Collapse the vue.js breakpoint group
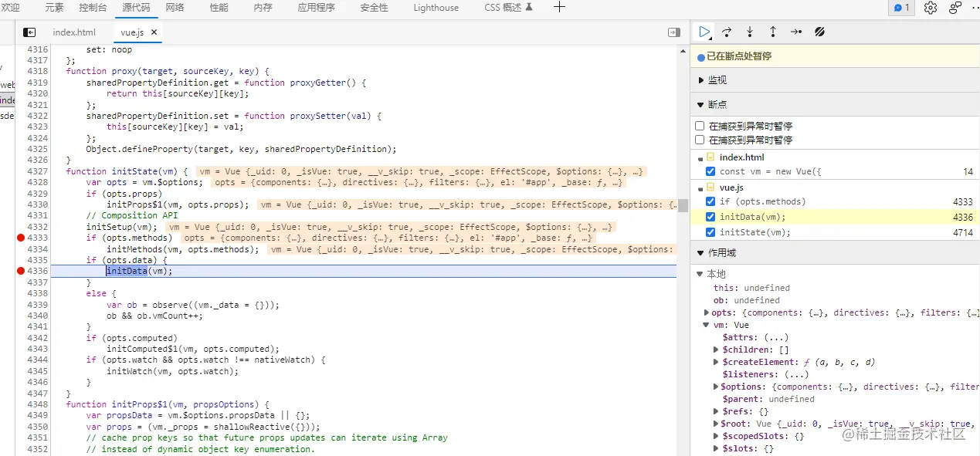This screenshot has height=456, width=980. click(x=700, y=187)
